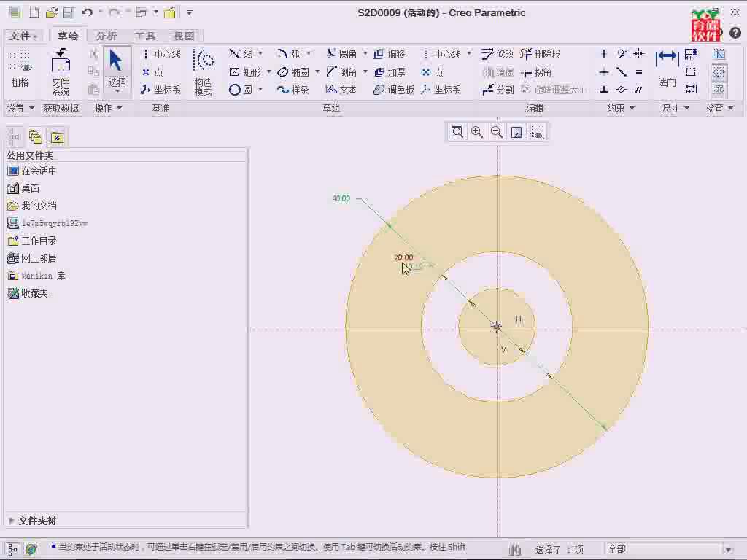Viewport: 747px width, 560px height.
Task: Apply the tangent constraint icon
Action: [622, 54]
